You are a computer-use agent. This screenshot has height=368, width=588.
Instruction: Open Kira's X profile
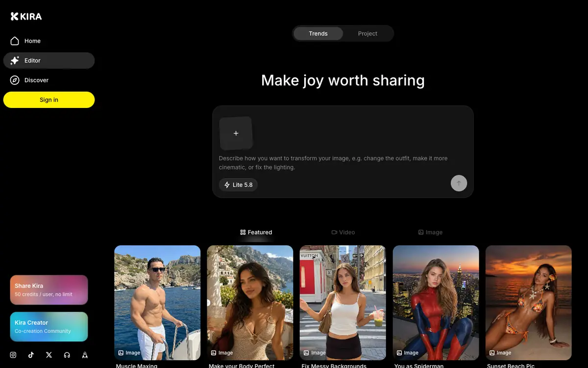click(x=49, y=355)
